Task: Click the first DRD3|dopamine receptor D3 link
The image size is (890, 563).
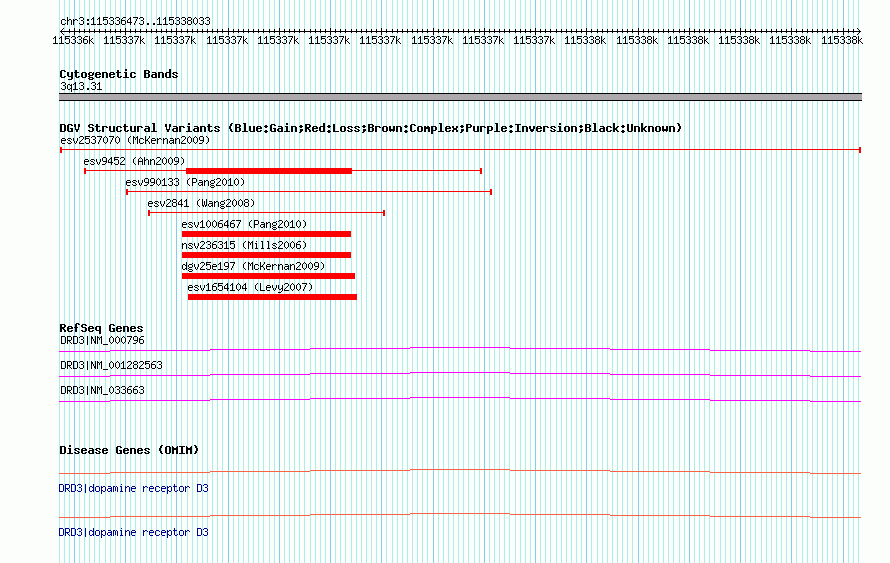Action: [133, 489]
